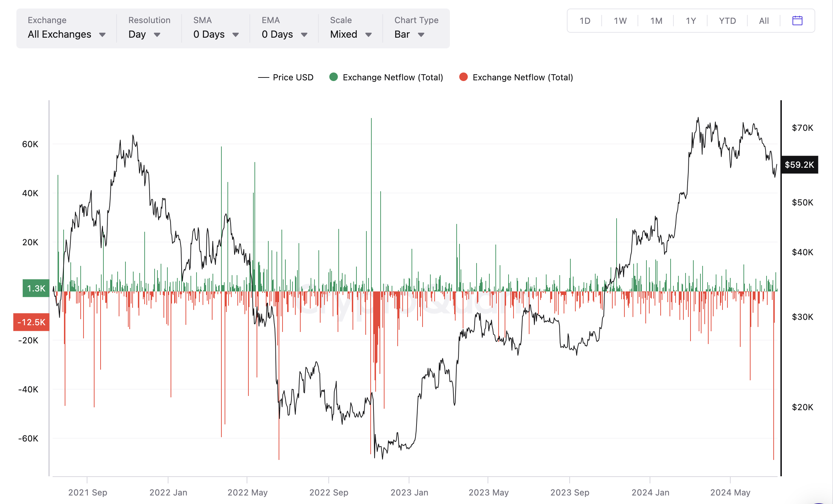Click the 2023 May axis label
The image size is (833, 504).
coord(489,492)
